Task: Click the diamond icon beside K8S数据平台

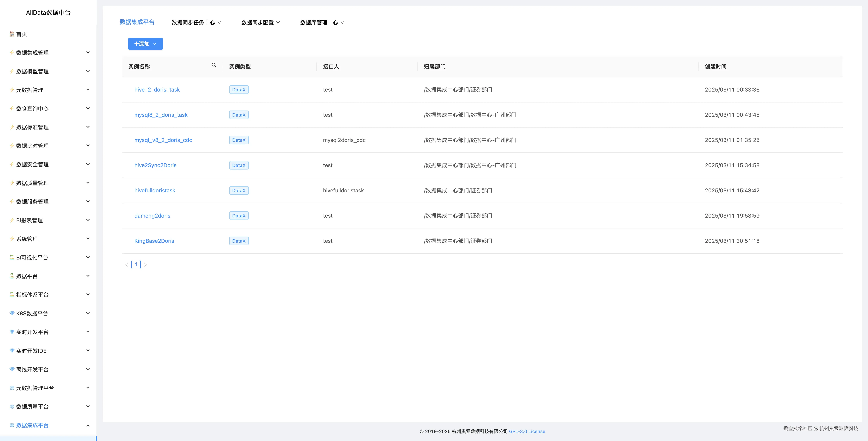Action: (x=12, y=313)
